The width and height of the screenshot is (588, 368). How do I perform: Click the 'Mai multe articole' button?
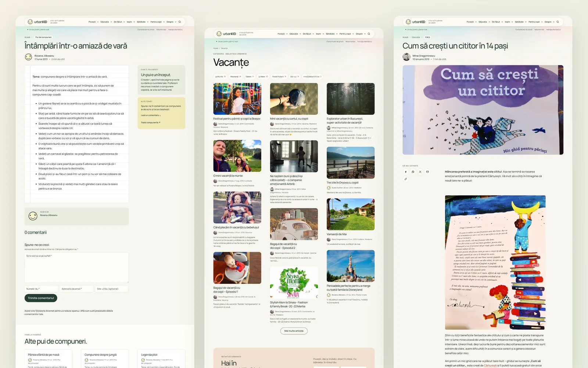[294, 331]
